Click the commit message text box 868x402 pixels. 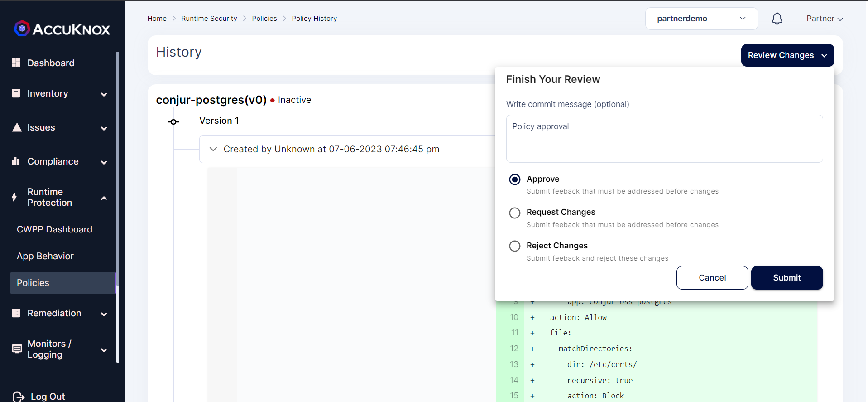pos(664,139)
